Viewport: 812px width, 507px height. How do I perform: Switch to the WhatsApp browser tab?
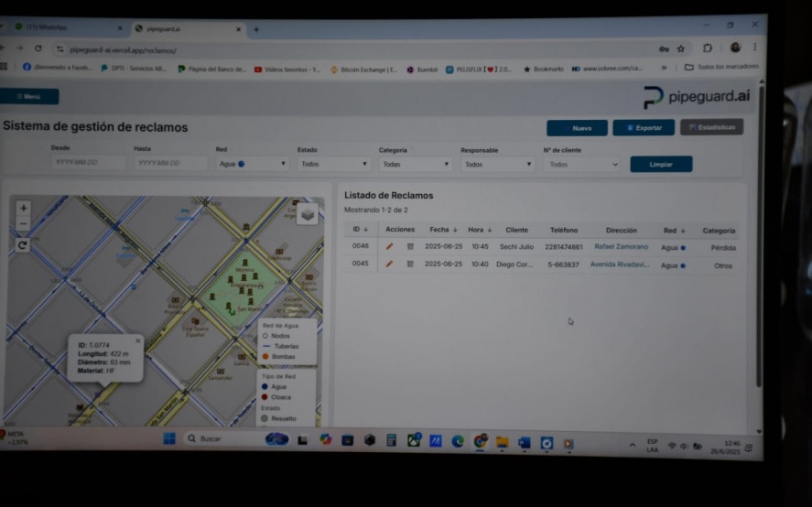click(64, 27)
